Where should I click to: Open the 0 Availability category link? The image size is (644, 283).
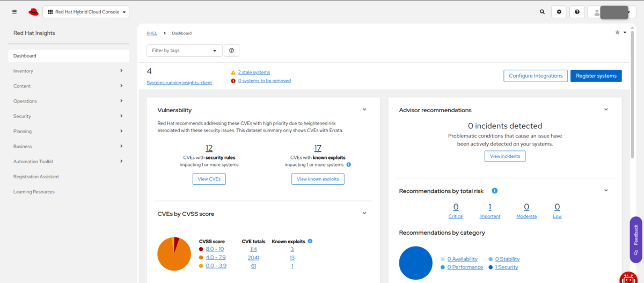click(x=462, y=259)
